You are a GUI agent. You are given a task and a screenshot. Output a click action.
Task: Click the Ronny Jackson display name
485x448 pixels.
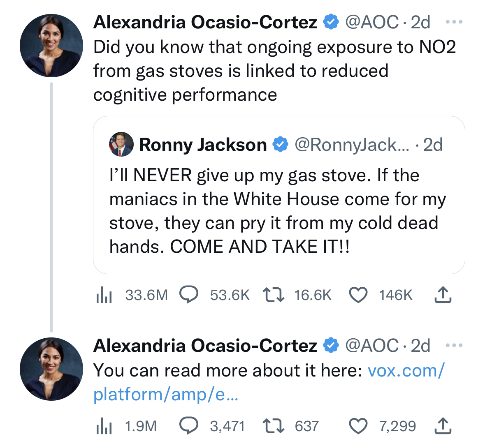203,145
